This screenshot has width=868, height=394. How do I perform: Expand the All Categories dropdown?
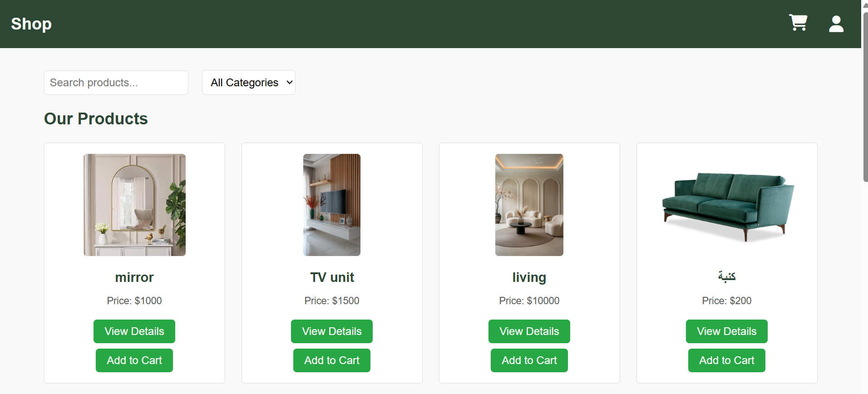pyautogui.click(x=249, y=83)
